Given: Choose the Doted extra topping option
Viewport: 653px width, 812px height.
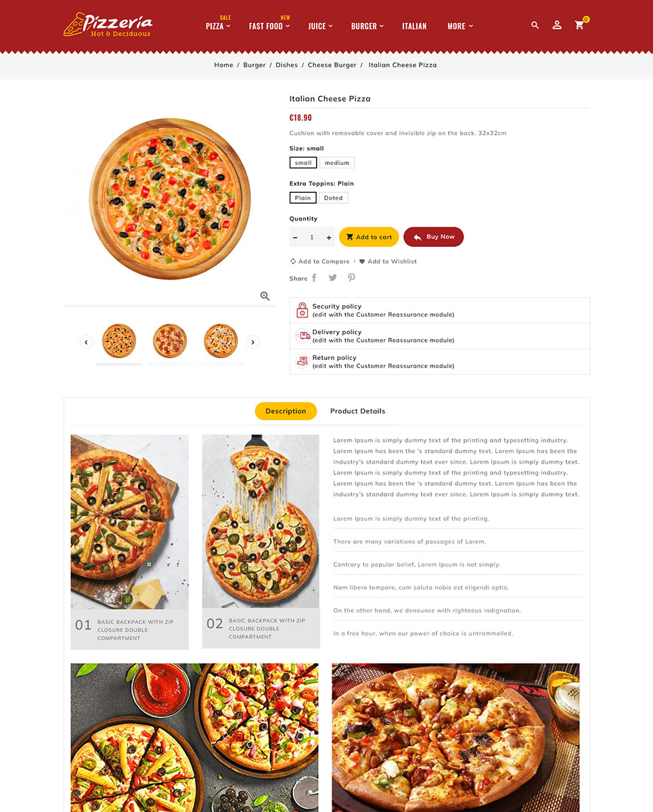Looking at the screenshot, I should pyautogui.click(x=334, y=198).
